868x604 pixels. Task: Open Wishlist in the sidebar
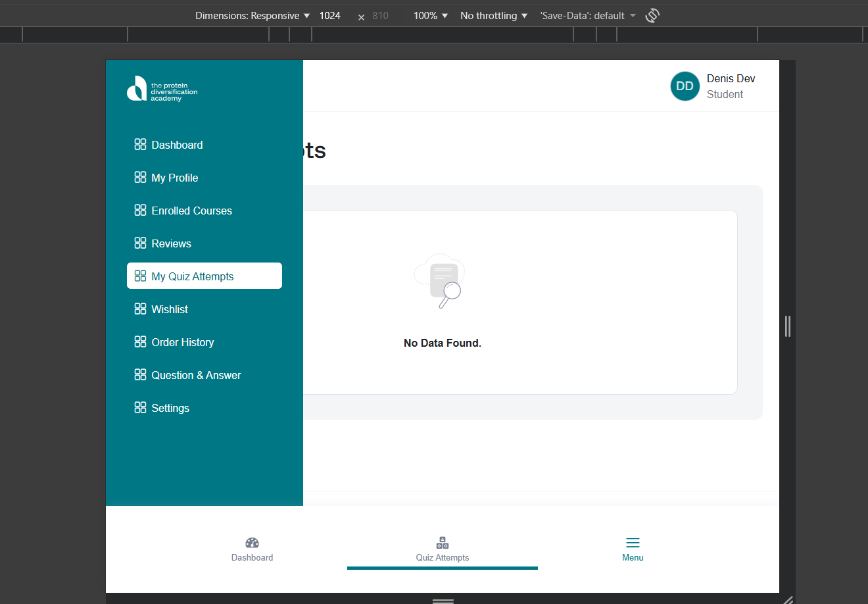coord(205,309)
